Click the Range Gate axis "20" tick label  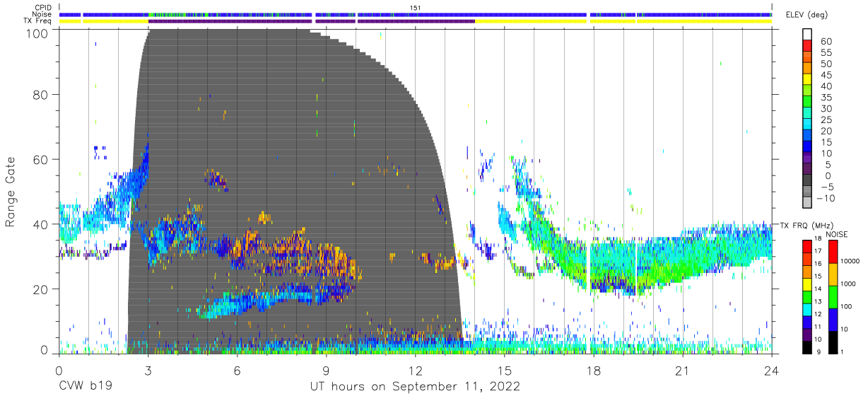click(40, 289)
